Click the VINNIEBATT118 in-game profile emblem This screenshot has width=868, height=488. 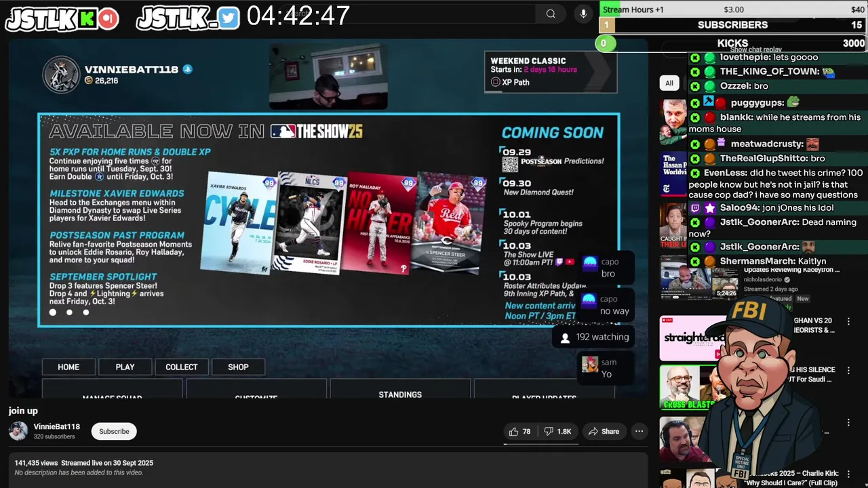(x=62, y=74)
